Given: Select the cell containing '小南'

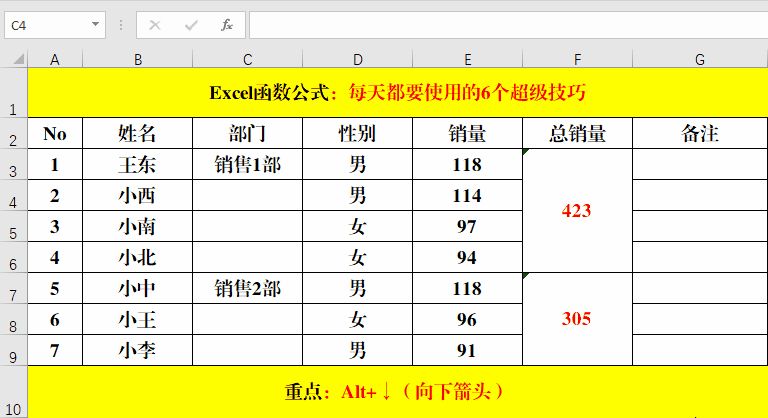Looking at the screenshot, I should pyautogui.click(x=138, y=226).
